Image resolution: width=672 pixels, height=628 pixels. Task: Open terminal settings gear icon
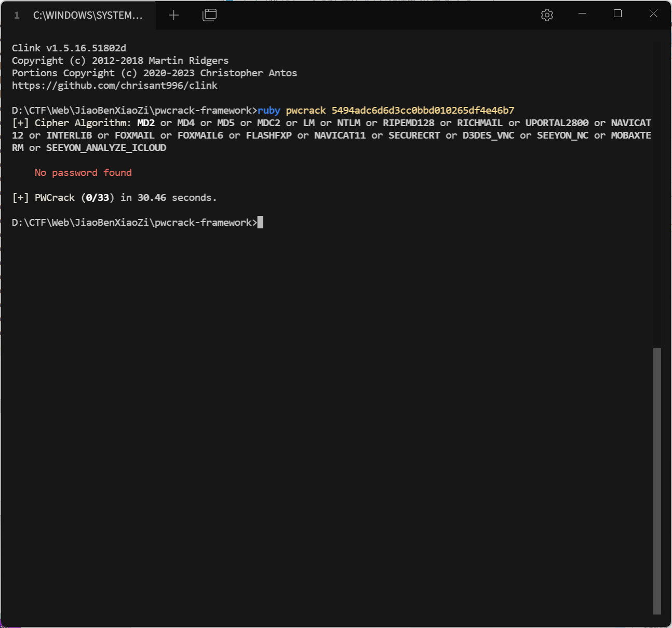pos(547,15)
